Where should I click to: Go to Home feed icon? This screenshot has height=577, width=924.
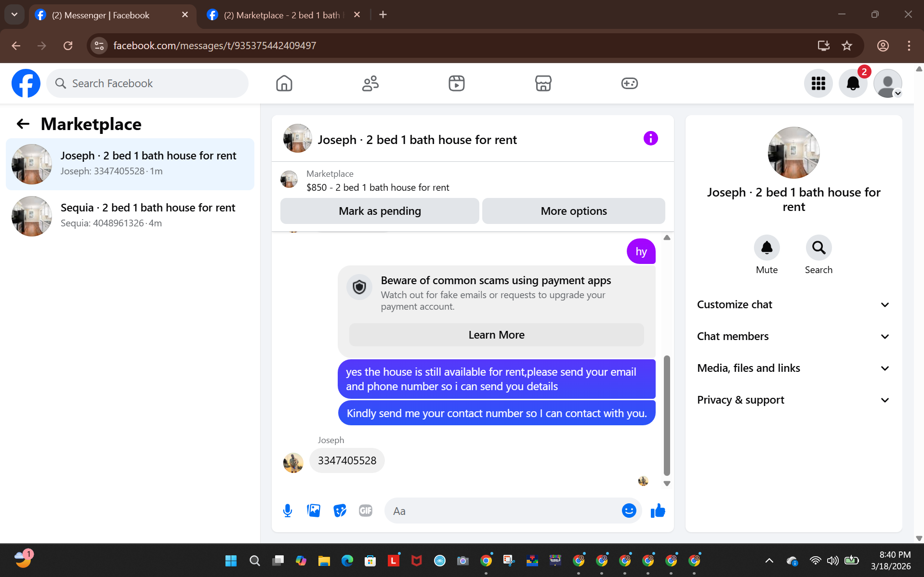pyautogui.click(x=284, y=83)
